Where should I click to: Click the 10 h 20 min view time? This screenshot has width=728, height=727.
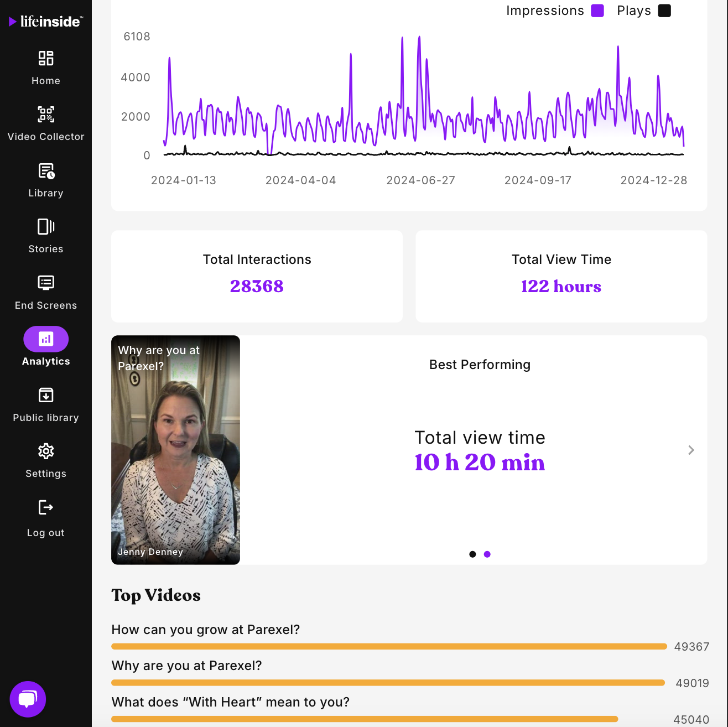coord(480,463)
